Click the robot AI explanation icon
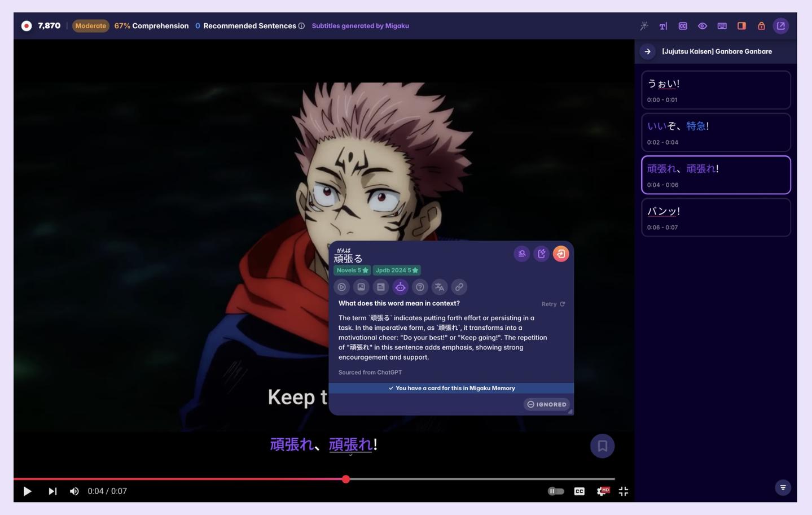 pos(400,287)
